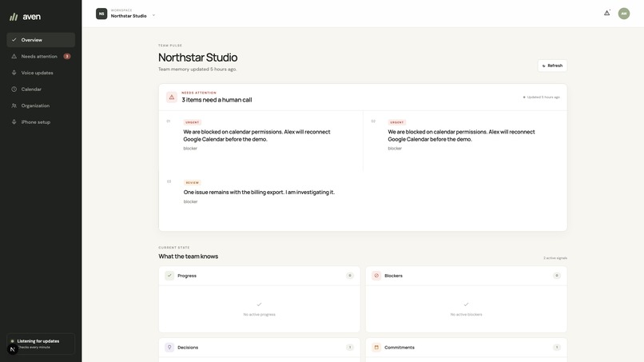The height and width of the screenshot is (362, 644).
Task: Open the Calendar section
Action: pos(41,90)
